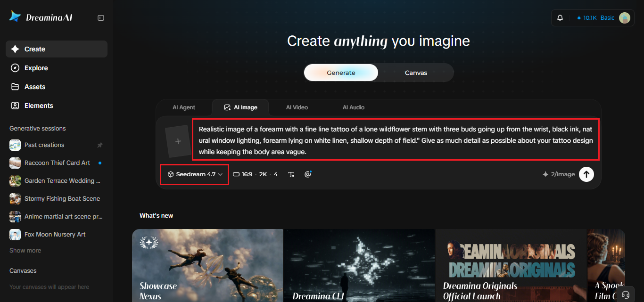Click the Raccoon Thief Card Art thumbnail icon
Screen dimensions: 644x302
[x=15, y=163]
